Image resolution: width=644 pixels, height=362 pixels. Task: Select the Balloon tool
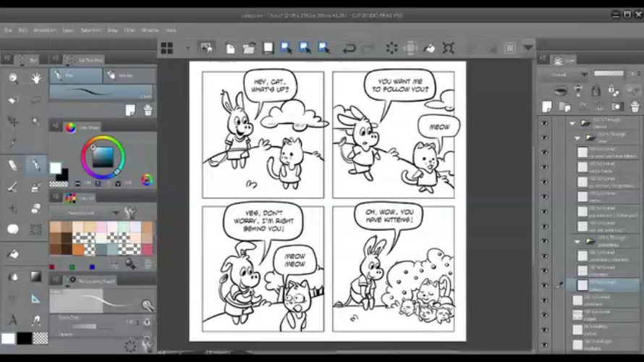[13, 230]
